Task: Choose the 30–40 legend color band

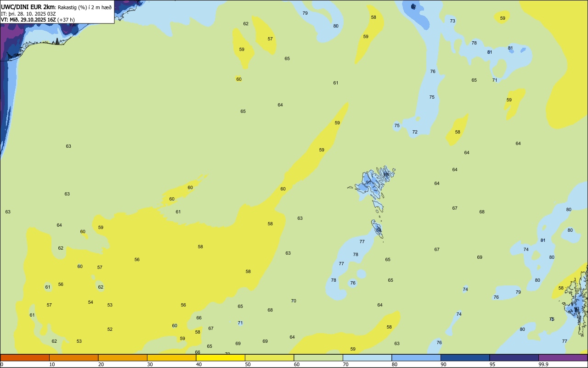Action: [171, 357]
